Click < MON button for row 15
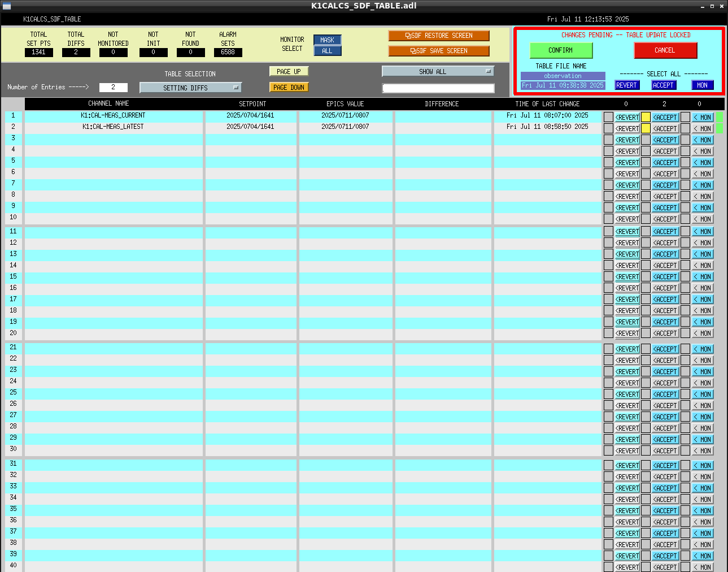The height and width of the screenshot is (572, 728). (703, 276)
